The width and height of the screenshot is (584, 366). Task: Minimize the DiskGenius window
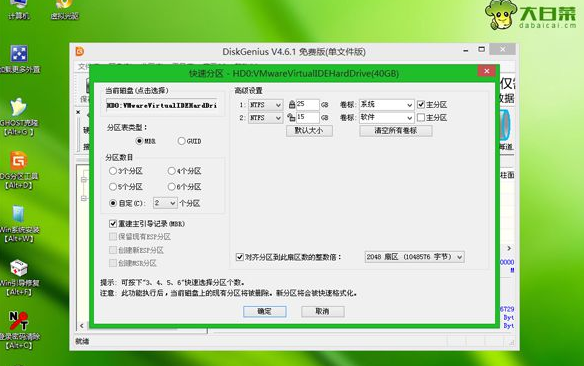pos(466,50)
